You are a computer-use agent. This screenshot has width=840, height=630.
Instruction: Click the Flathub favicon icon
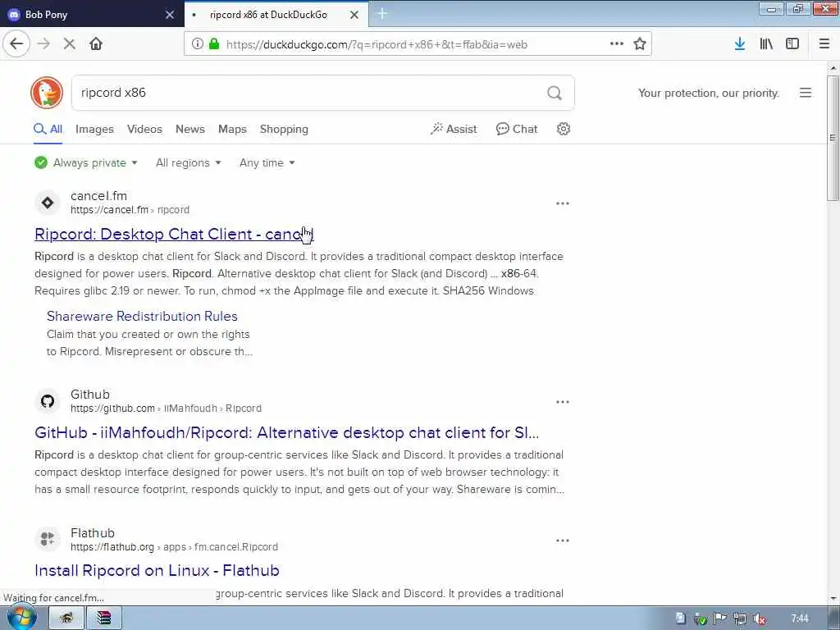tap(48, 539)
